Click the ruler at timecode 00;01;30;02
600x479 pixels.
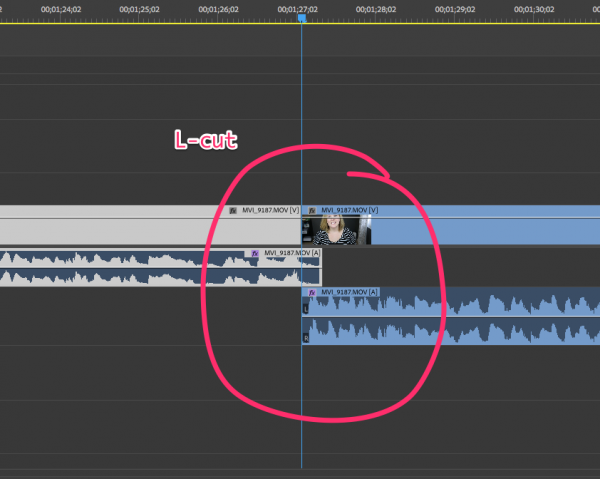click(x=534, y=9)
